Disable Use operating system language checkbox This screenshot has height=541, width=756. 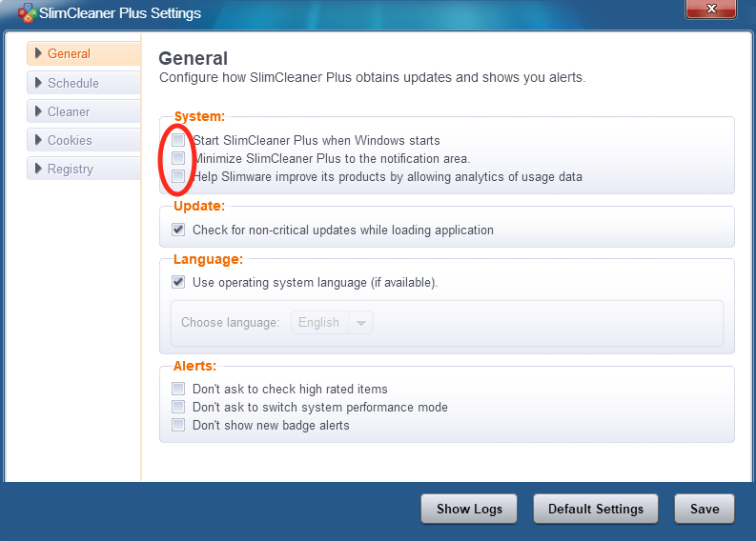178,282
